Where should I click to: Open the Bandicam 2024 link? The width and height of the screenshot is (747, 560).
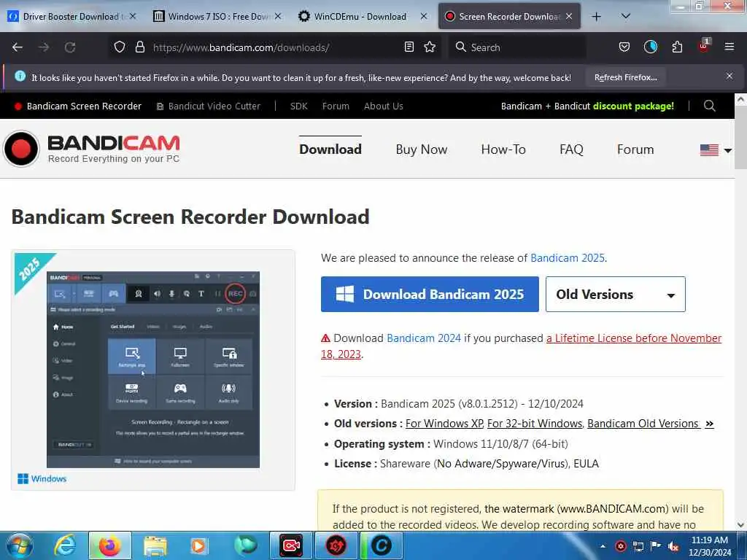click(424, 338)
